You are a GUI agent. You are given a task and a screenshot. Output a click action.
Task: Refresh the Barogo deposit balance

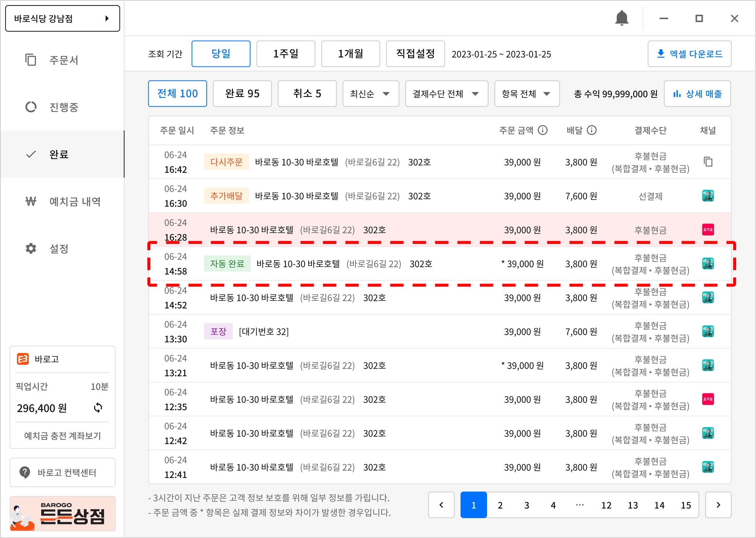tap(98, 408)
